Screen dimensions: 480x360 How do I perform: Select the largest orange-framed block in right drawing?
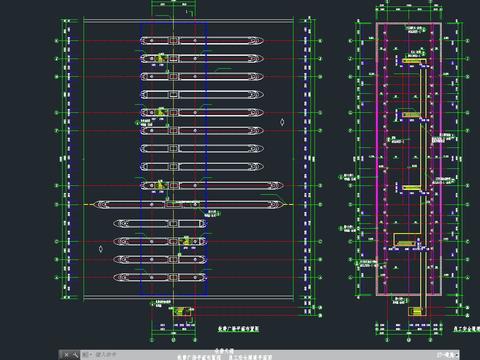point(406,240)
